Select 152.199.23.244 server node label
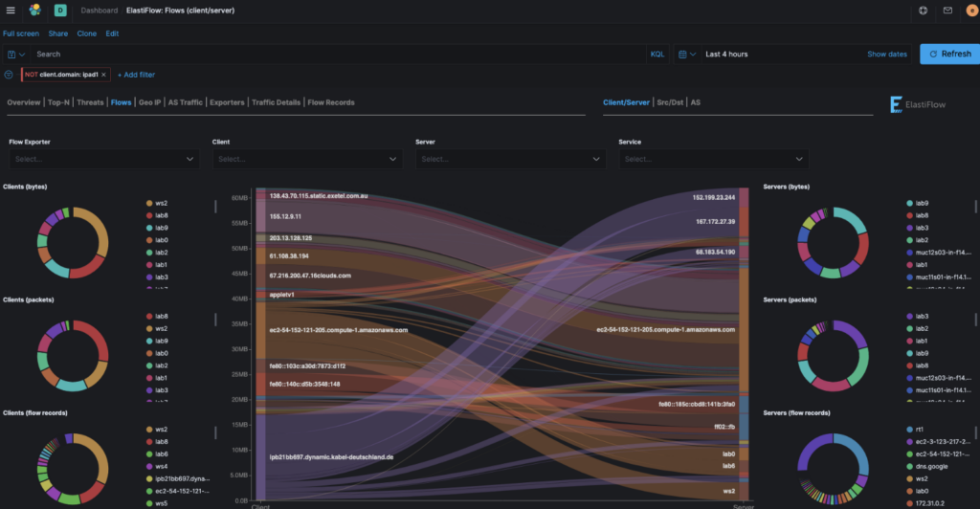The image size is (980, 509). [714, 197]
